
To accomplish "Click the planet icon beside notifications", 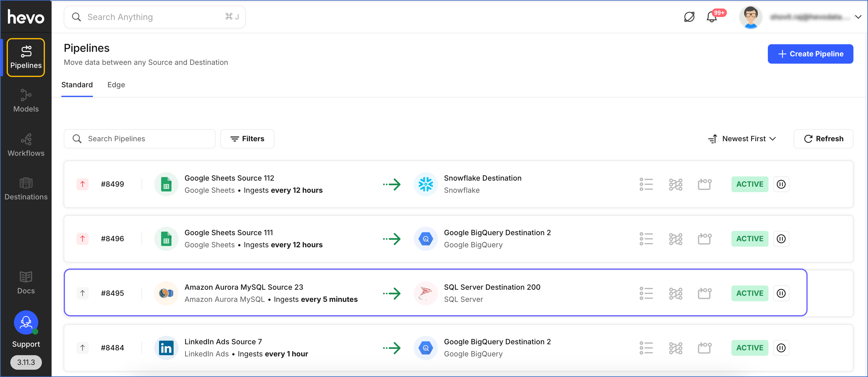I will click(689, 17).
